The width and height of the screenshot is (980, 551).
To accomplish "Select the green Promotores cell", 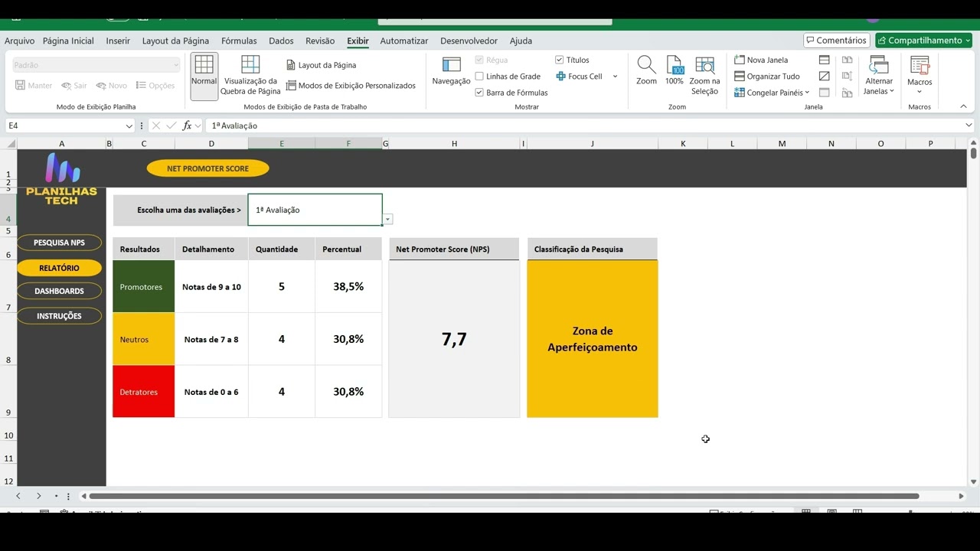I will tap(144, 287).
